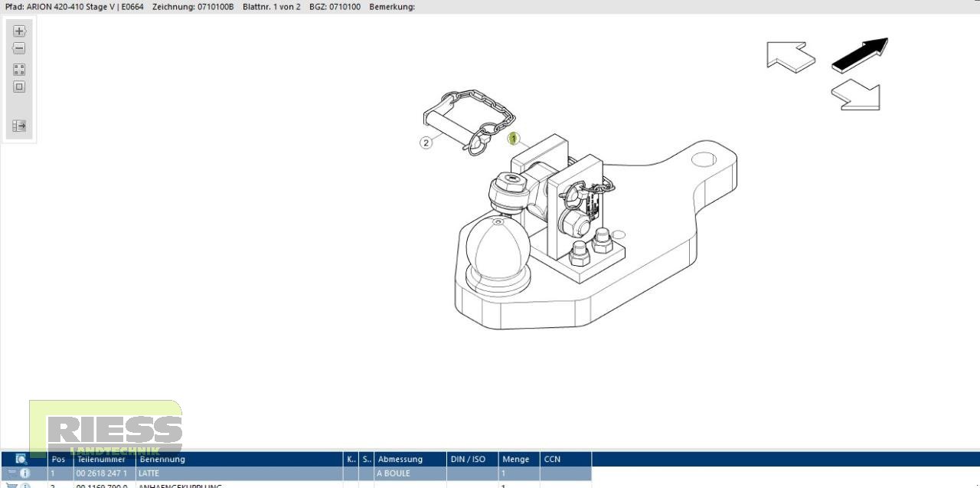Select callout number 2 on drawing

(x=426, y=142)
